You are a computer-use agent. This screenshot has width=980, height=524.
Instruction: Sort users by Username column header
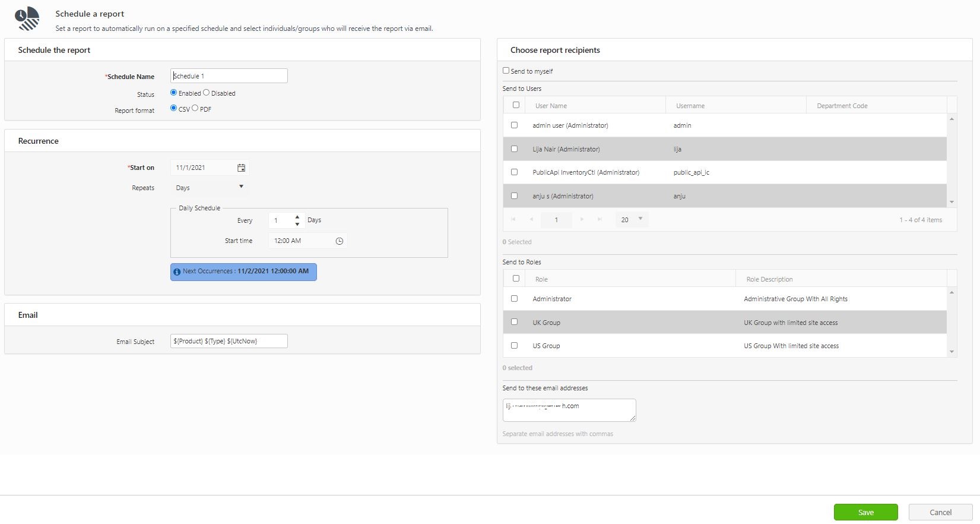(690, 106)
